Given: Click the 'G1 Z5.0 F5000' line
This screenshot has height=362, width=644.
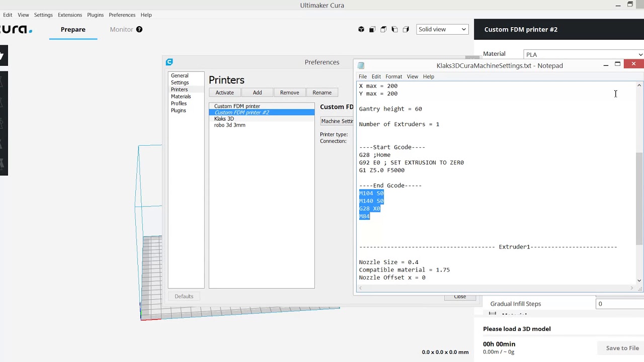Looking at the screenshot, I should click(x=382, y=170).
